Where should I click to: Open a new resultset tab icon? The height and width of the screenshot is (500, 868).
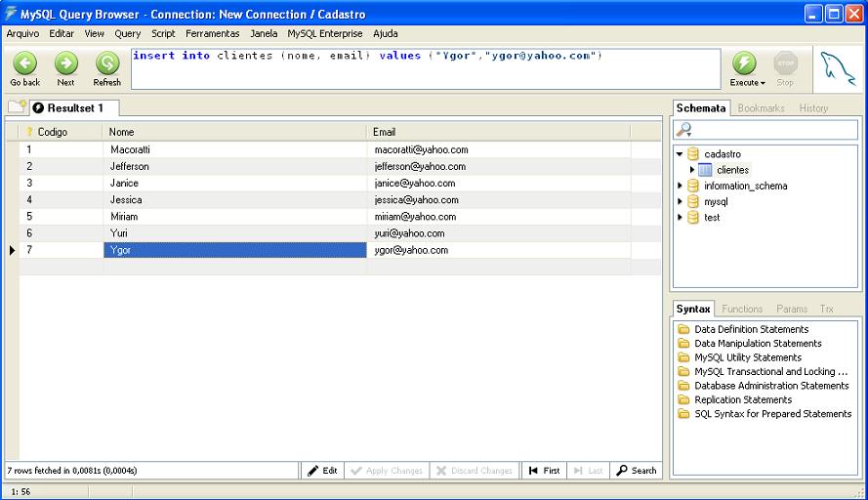coord(18,106)
